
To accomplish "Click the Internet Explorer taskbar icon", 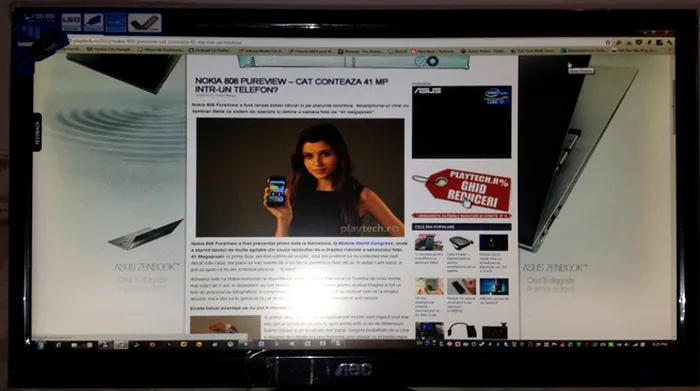I will tap(59, 345).
